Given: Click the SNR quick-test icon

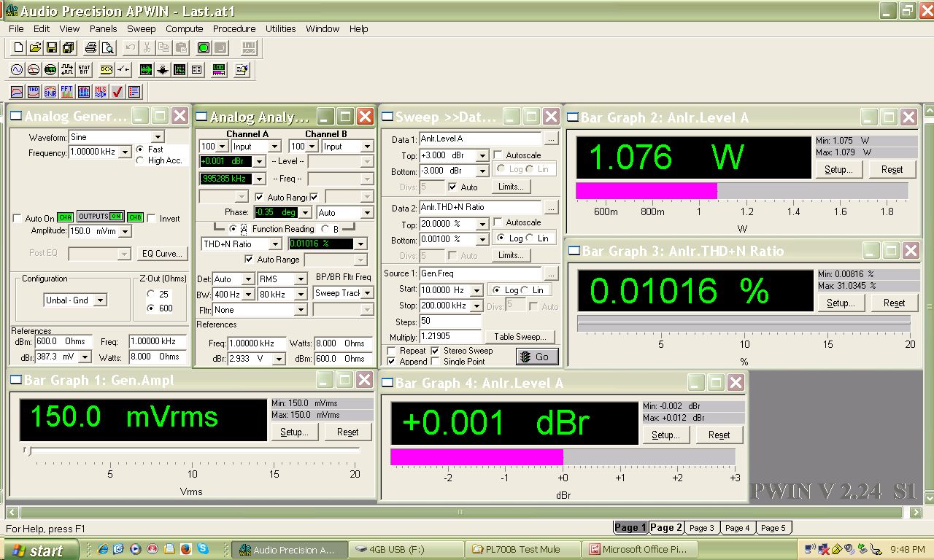Looking at the screenshot, I should [x=50, y=92].
